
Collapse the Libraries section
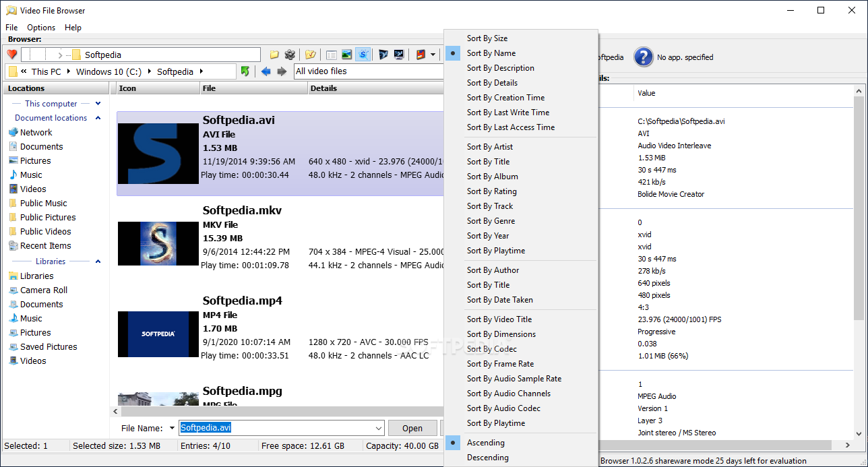click(x=98, y=261)
